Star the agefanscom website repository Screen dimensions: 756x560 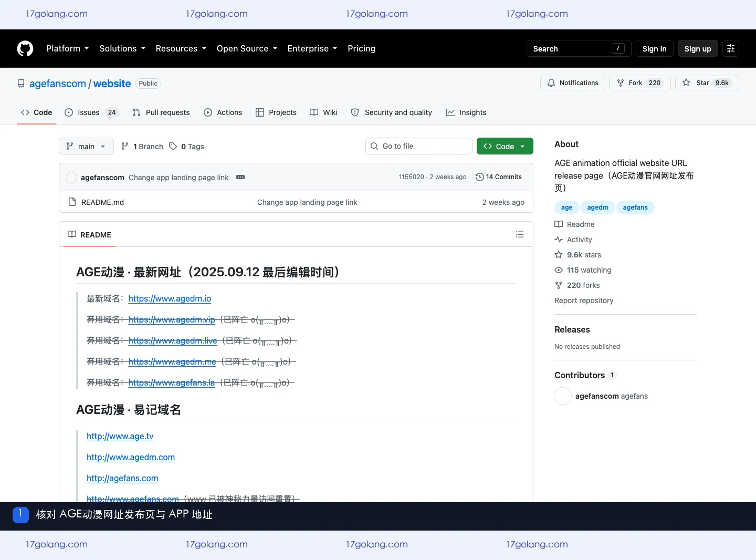[x=707, y=83]
